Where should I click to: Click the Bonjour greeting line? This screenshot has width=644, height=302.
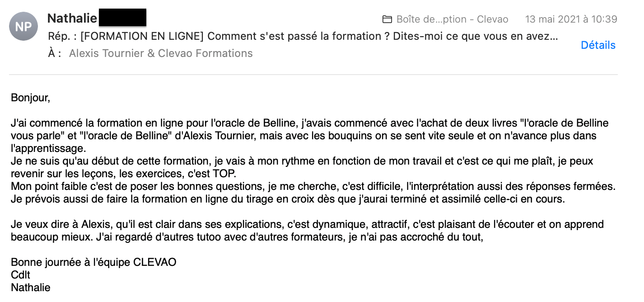(x=30, y=98)
